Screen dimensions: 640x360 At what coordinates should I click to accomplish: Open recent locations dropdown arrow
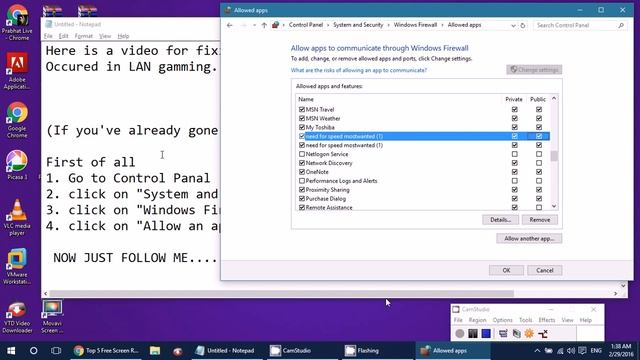pos(254,25)
